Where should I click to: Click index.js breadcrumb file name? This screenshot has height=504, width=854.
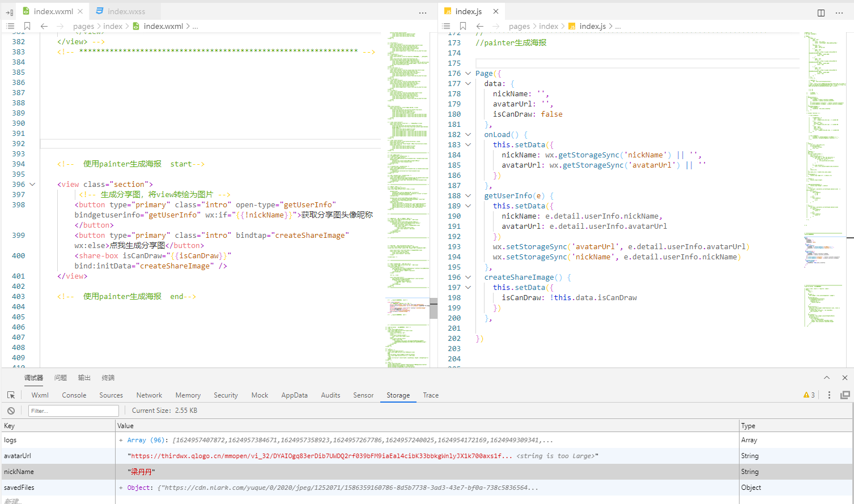[x=593, y=26]
